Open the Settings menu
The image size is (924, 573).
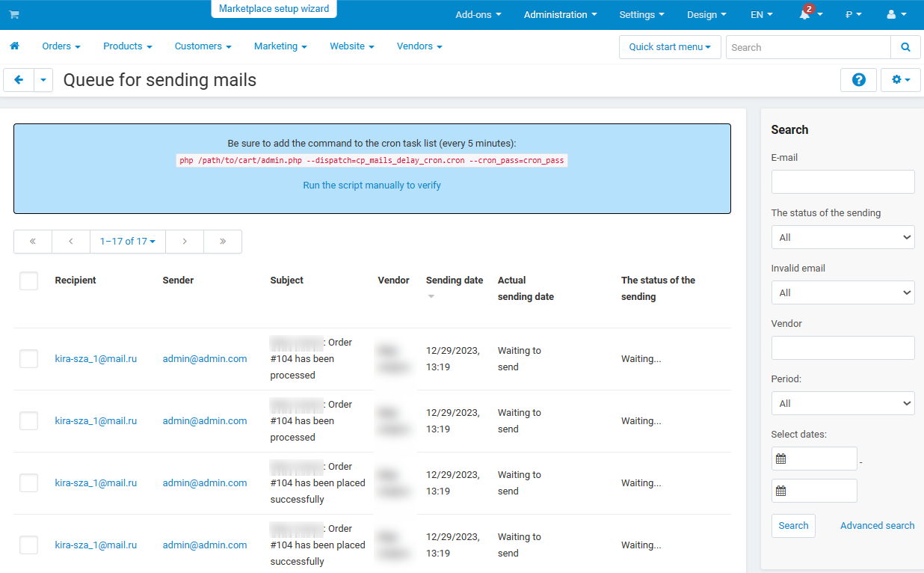[x=642, y=15]
